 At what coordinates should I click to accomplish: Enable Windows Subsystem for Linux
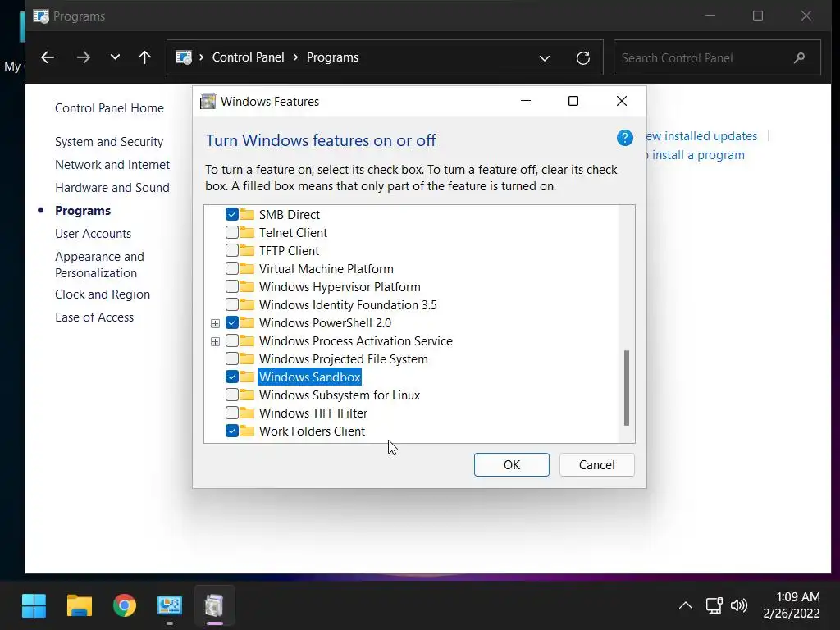[x=232, y=395]
